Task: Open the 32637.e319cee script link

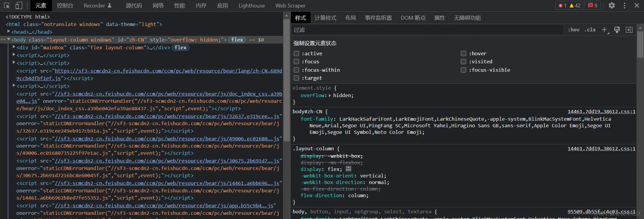Action: click(167, 116)
